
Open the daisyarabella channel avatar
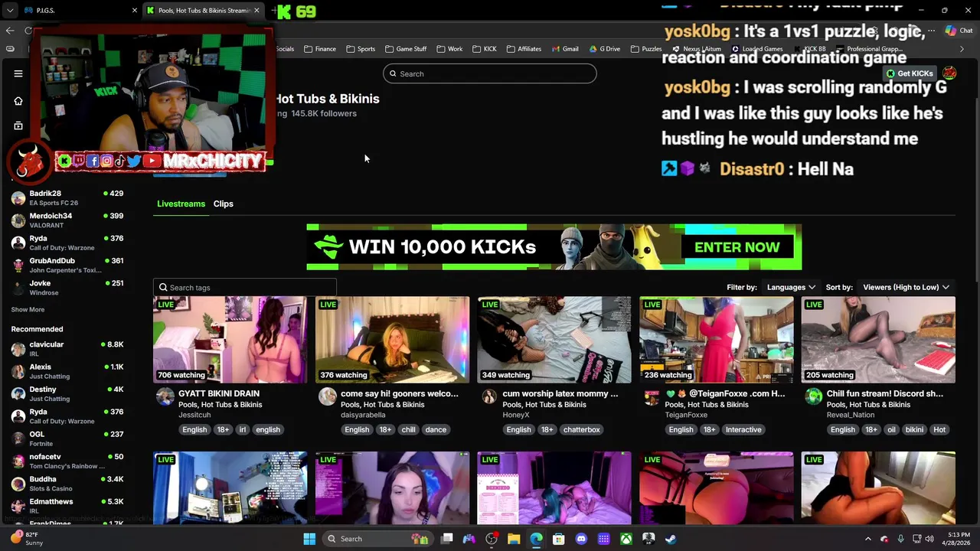click(x=328, y=396)
